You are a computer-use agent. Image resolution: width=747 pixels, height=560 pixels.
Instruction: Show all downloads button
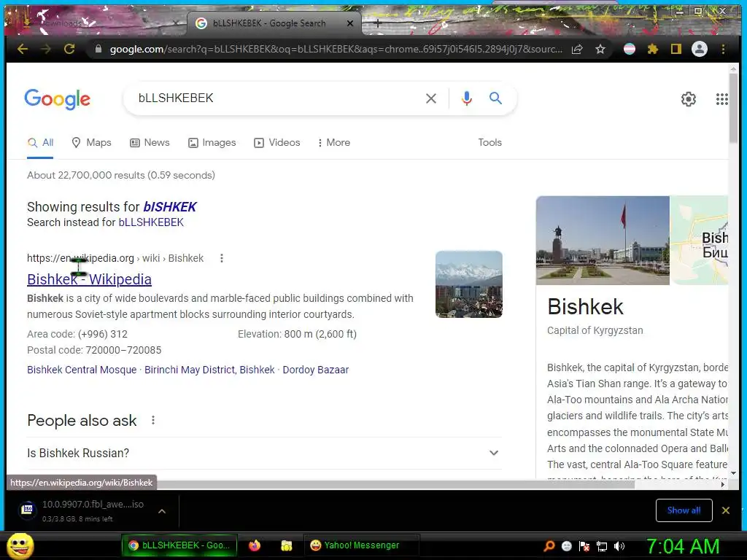(684, 510)
